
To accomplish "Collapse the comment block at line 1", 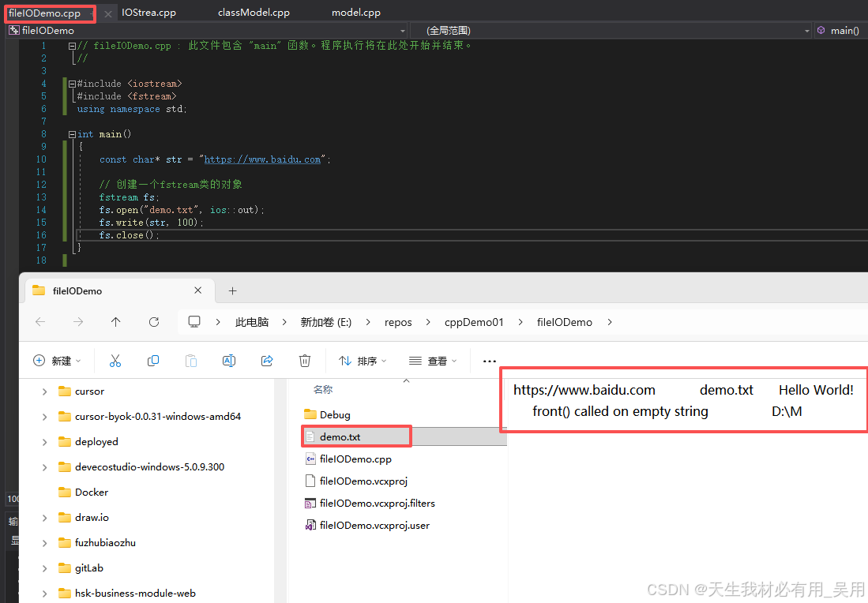I will (72, 46).
